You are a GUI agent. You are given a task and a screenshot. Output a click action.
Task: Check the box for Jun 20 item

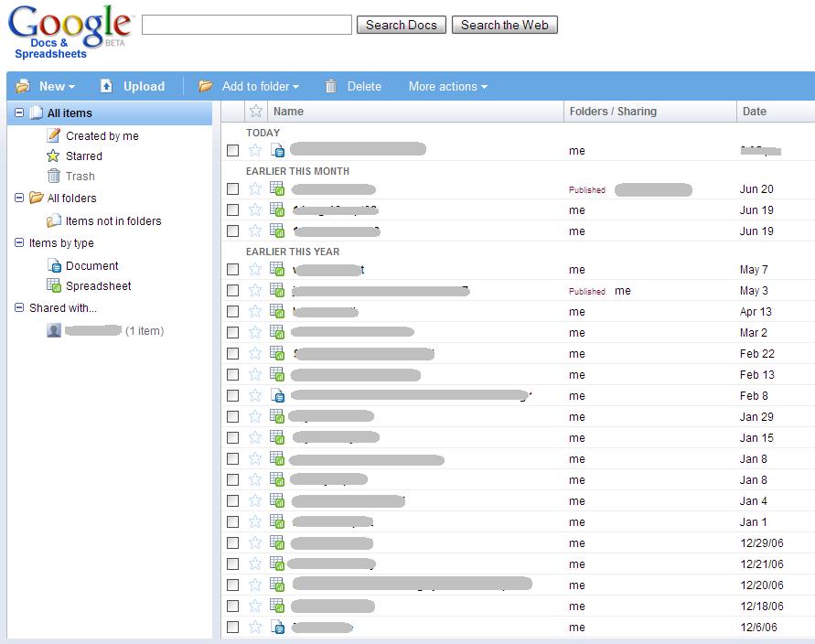[x=233, y=188]
